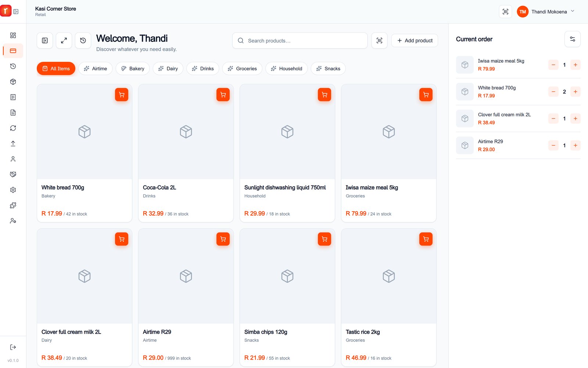The height and width of the screenshot is (368, 588).
Task: Click the barcode scanner icon beside search
Action: [x=380, y=40]
